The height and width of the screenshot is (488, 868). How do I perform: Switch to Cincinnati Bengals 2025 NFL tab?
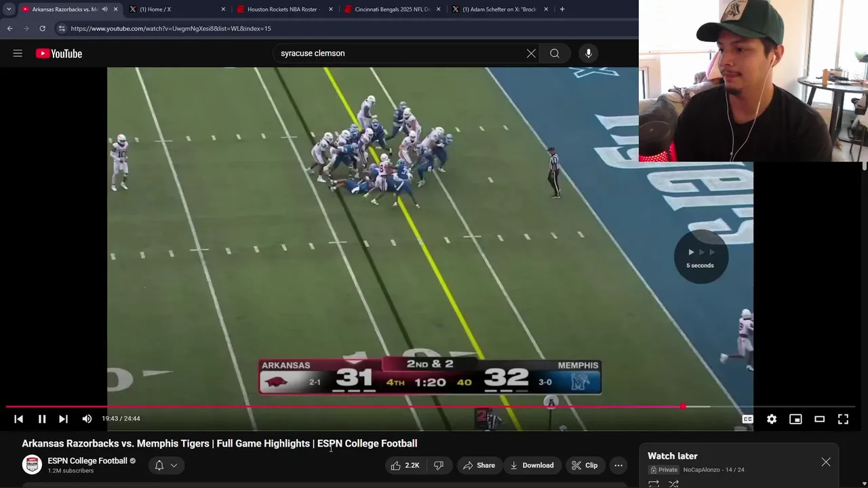[x=392, y=9]
